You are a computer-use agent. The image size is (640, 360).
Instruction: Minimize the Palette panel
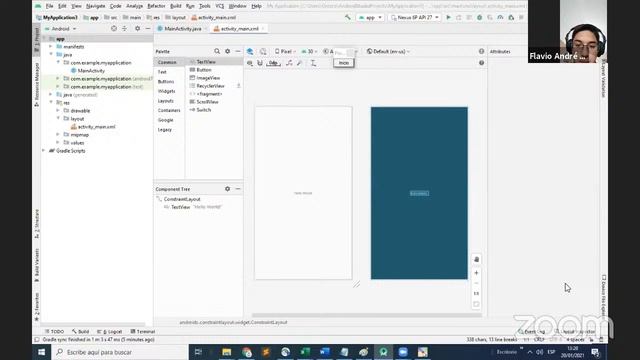238,51
